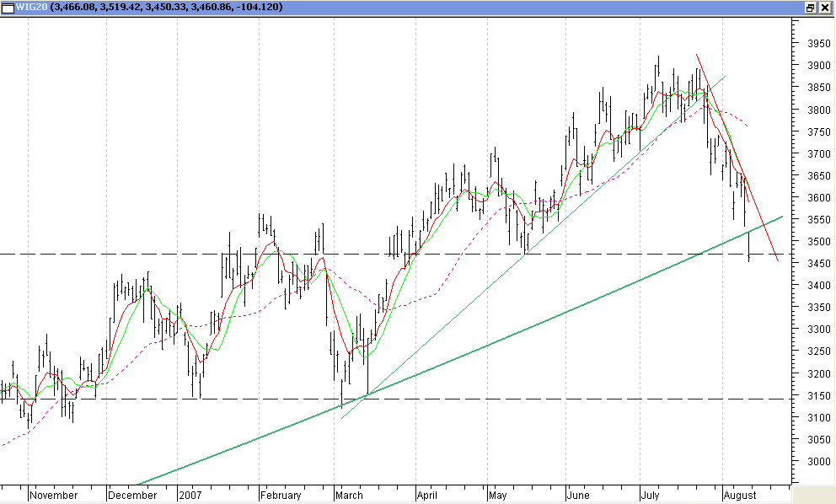Click the 3000 price label

tap(818, 462)
